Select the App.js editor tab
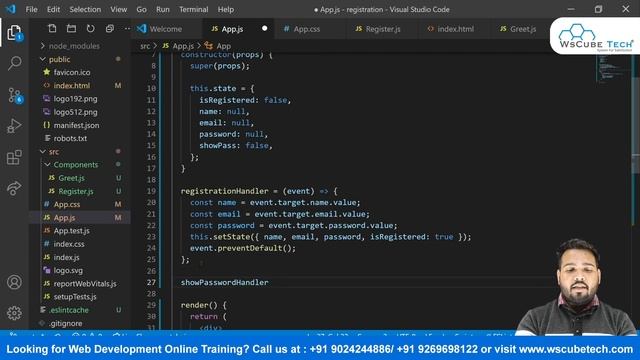The width and height of the screenshot is (640, 360). point(233,29)
